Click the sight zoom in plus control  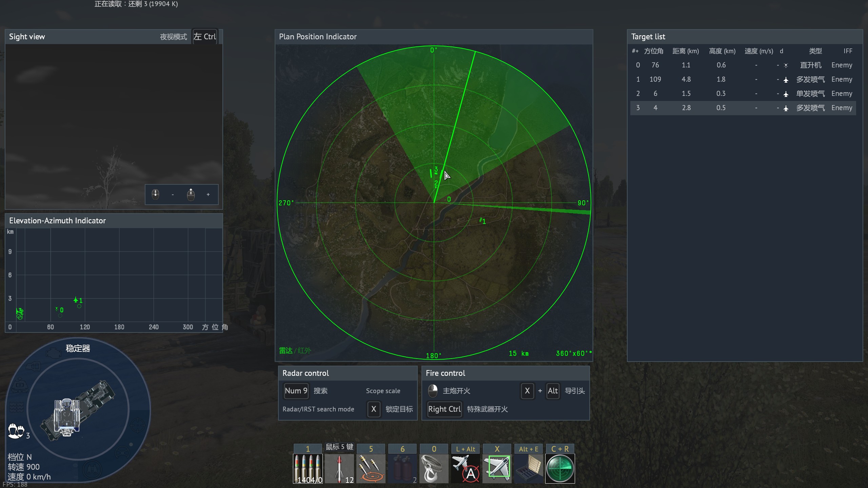[x=208, y=195]
